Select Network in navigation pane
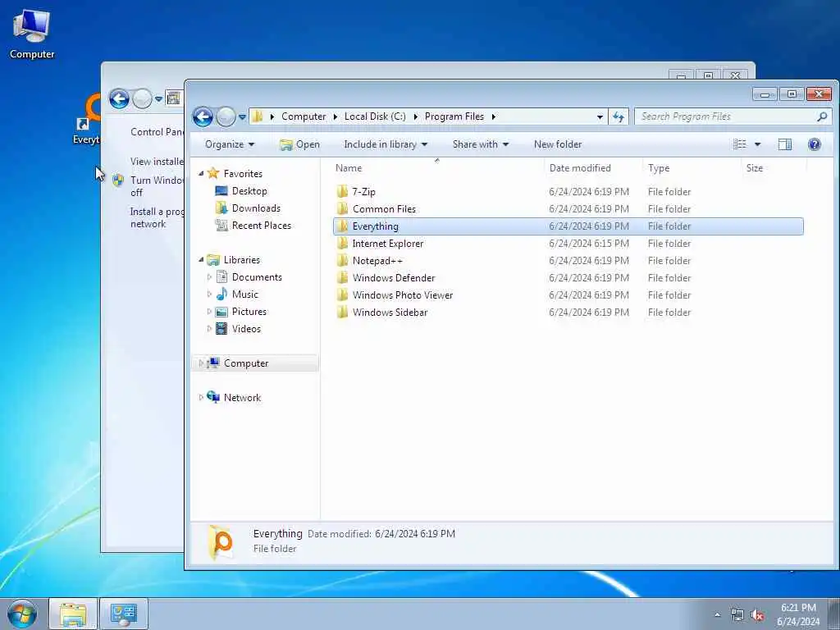The image size is (840, 630). pos(242,398)
